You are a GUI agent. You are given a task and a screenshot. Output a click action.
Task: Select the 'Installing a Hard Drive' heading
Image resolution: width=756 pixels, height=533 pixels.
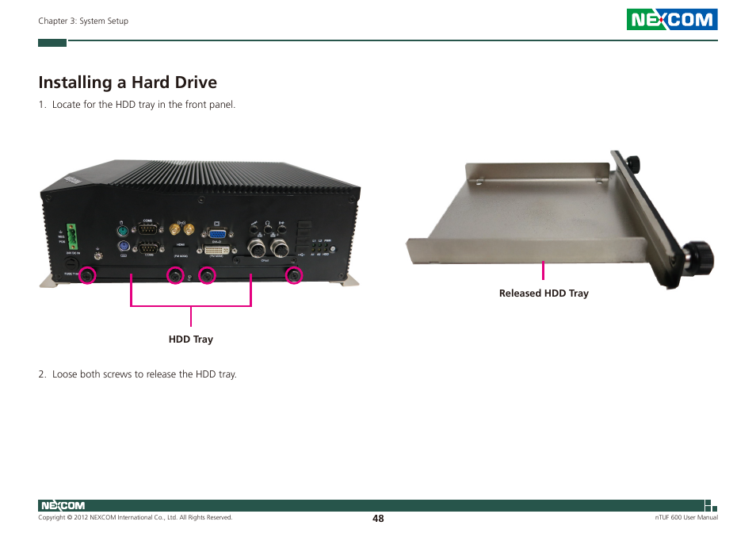coord(128,82)
